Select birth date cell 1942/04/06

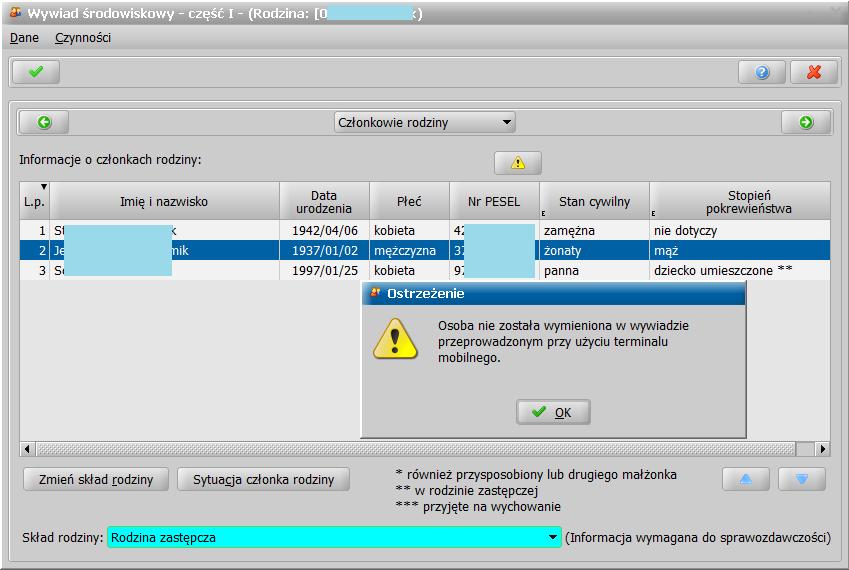pos(324,231)
